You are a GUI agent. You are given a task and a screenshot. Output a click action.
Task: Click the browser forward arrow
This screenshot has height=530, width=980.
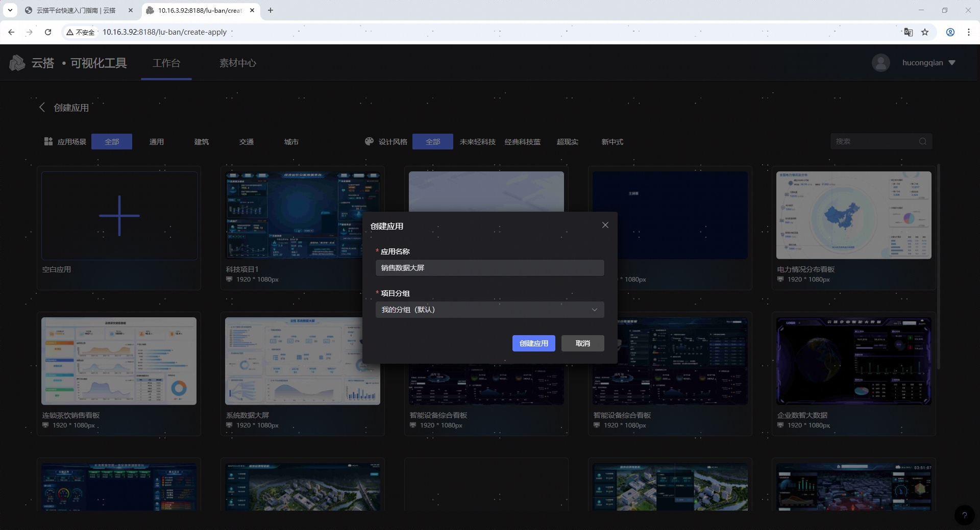point(30,32)
